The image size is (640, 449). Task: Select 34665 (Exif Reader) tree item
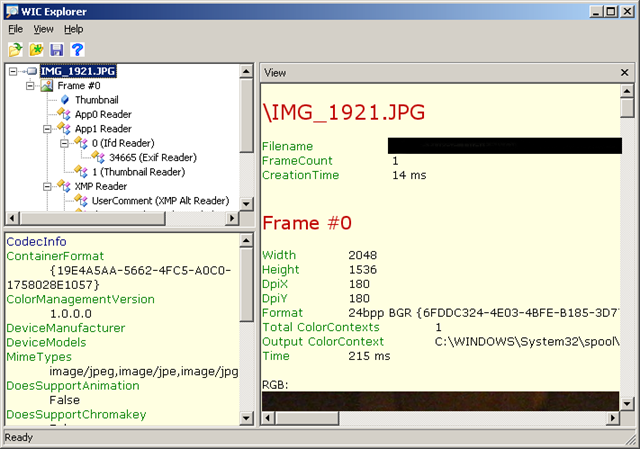pos(153,158)
